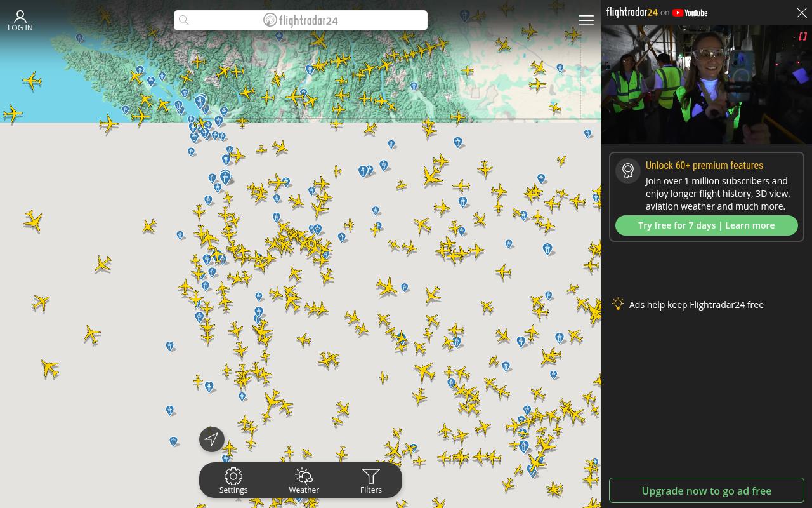Click the red fullscreen brackets on video
812x508 pixels.
pyautogui.click(x=802, y=37)
